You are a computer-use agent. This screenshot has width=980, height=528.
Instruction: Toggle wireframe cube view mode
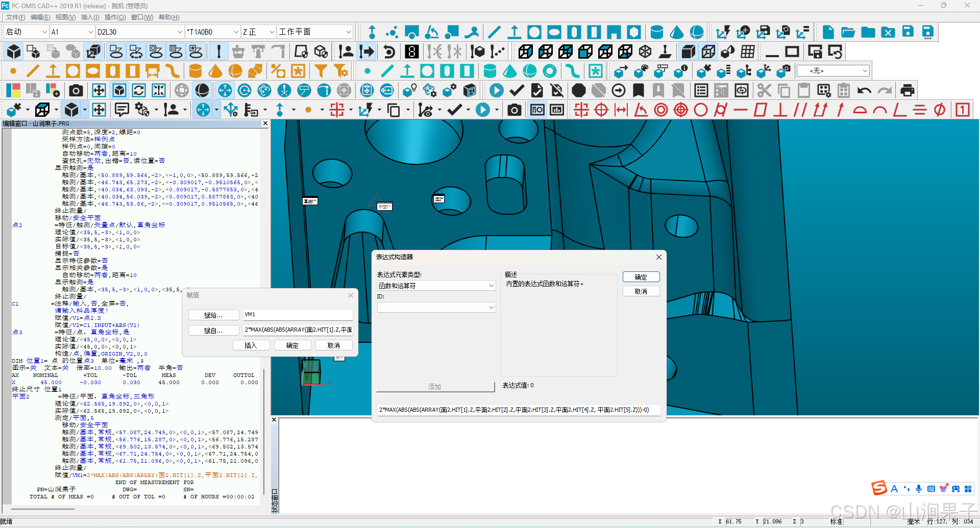pyautogui.click(x=708, y=52)
